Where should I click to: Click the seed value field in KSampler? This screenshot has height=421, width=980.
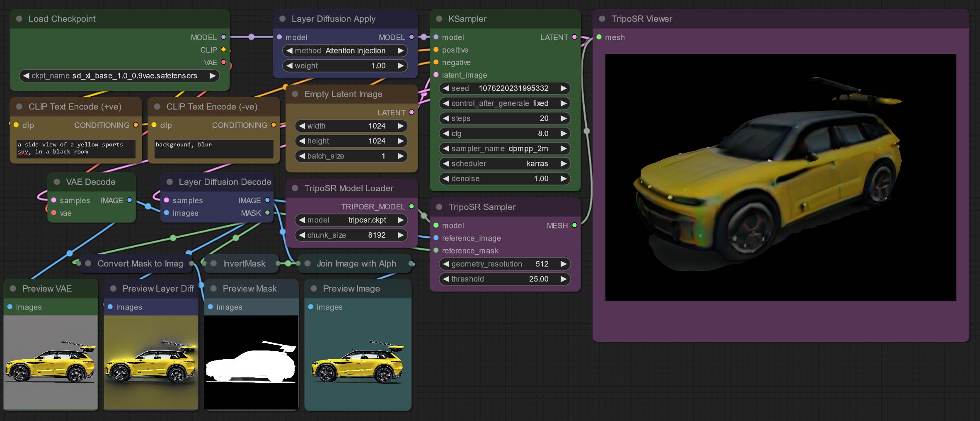pyautogui.click(x=505, y=88)
